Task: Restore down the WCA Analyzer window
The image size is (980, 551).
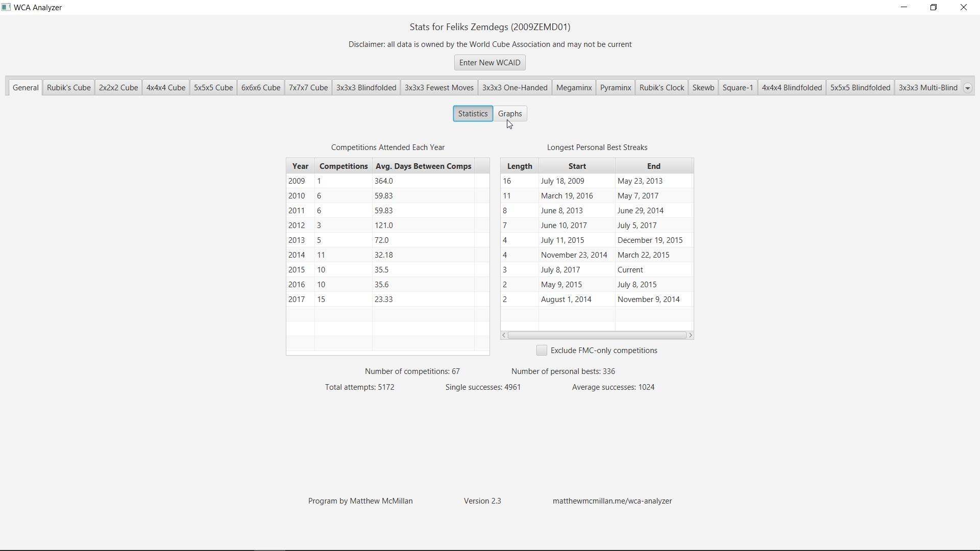Action: pyautogui.click(x=934, y=7)
